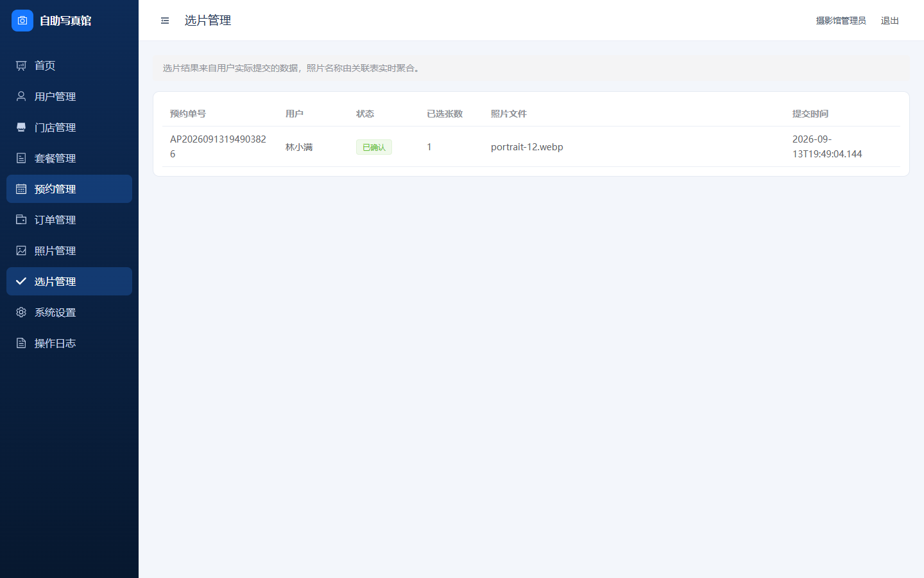Click the 提交时间 column header
Viewport: 924px width, 578px height.
coord(810,114)
